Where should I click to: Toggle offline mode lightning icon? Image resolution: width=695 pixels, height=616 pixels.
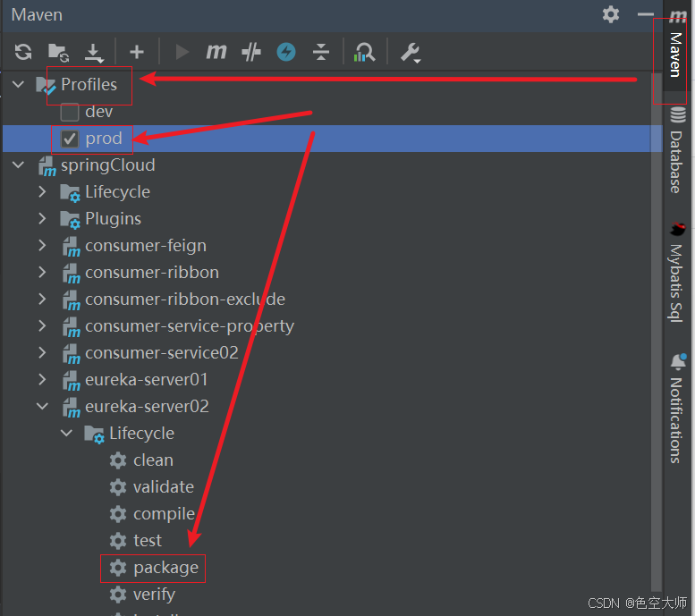(x=286, y=52)
